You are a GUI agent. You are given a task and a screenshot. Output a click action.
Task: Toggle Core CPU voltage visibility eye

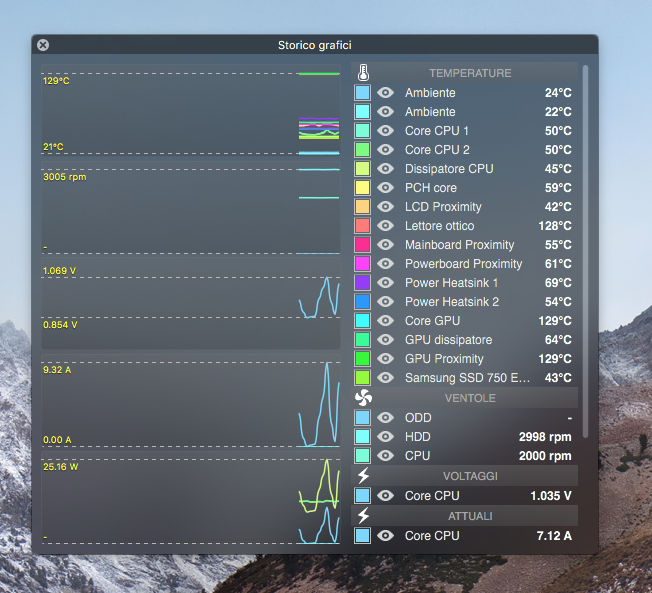(385, 496)
